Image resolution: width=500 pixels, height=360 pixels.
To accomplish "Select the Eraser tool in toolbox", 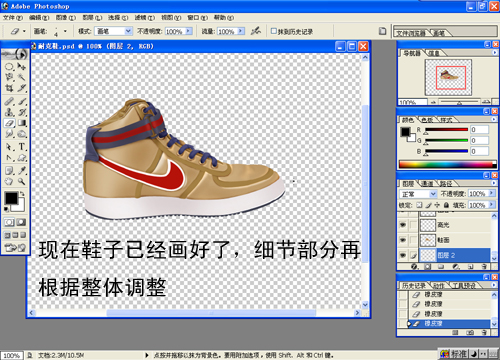I will [9, 123].
